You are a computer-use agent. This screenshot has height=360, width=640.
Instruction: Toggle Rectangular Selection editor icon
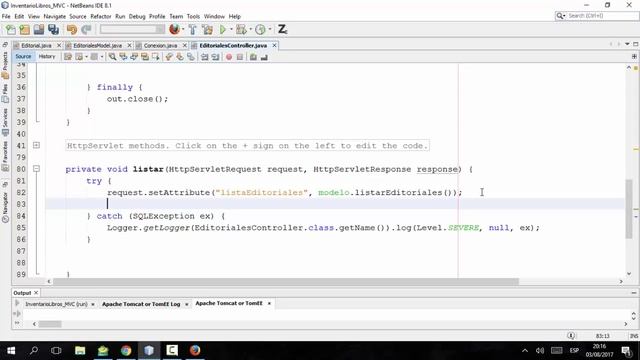(x=156, y=57)
